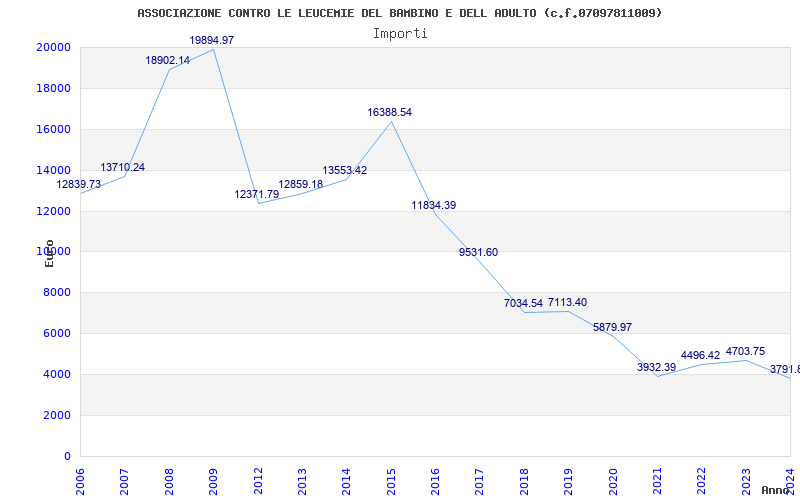Viewport: 800px width, 500px height.
Task: Click the Euro y-axis title
Action: pos(49,253)
